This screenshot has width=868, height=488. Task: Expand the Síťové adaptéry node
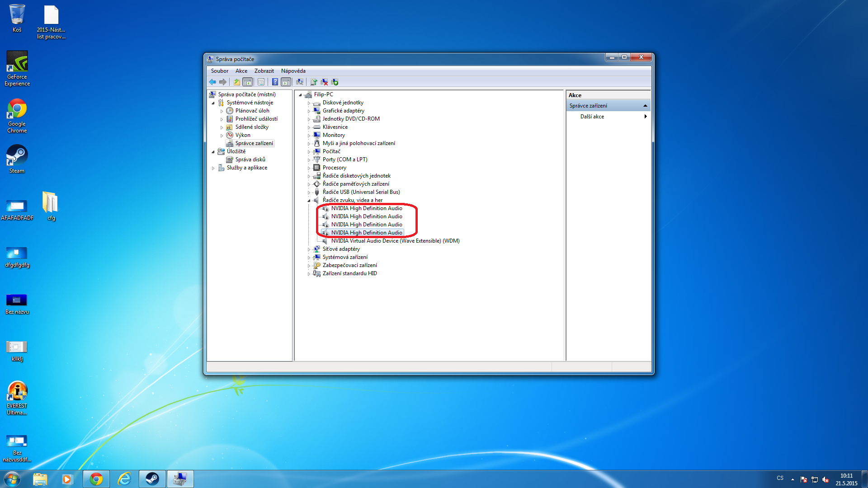coord(309,249)
